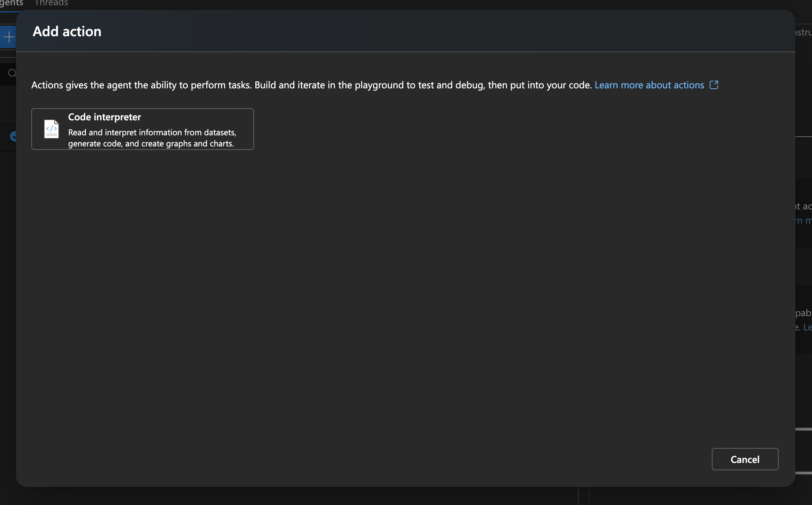Select the Code interpreter action card
812x505 pixels.
142,129
